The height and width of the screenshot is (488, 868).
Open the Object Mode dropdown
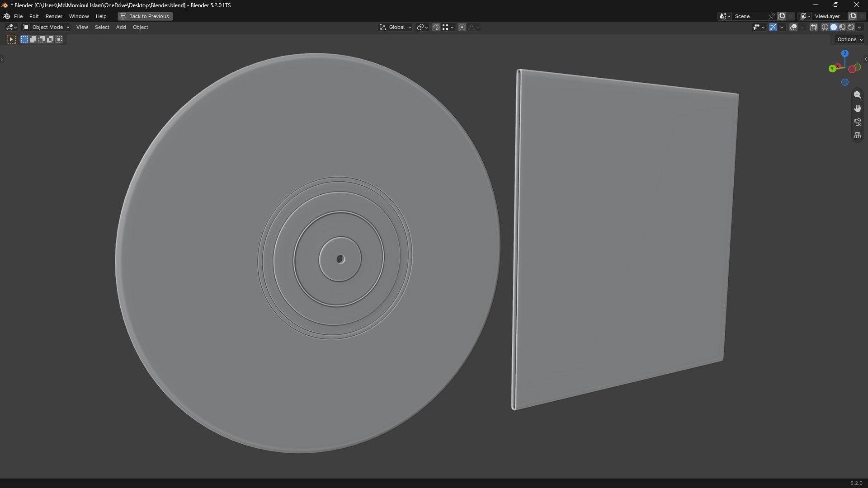click(x=46, y=28)
